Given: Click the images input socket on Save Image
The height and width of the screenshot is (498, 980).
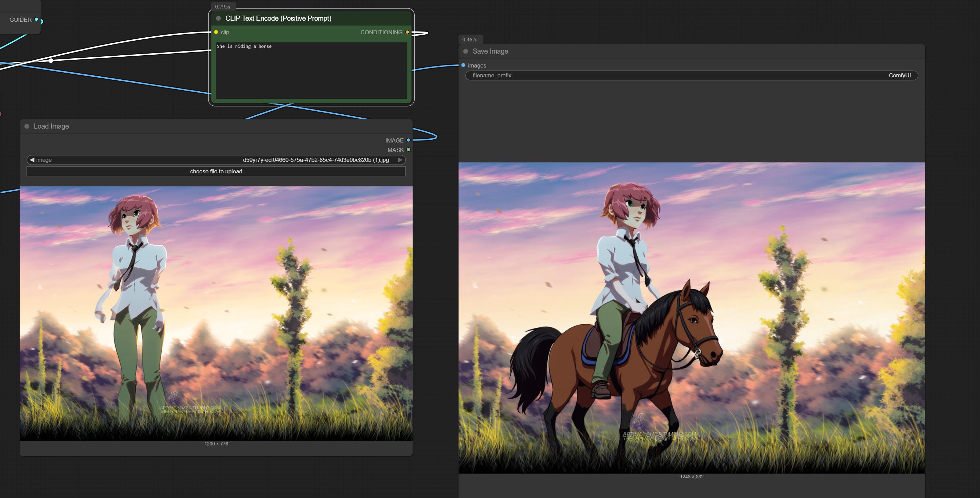Looking at the screenshot, I should pos(463,65).
